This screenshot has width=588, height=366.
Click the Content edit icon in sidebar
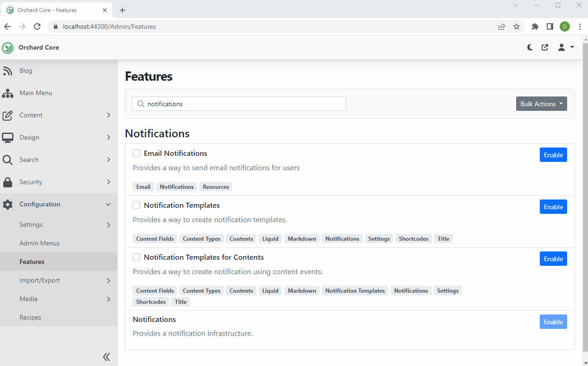point(7,115)
